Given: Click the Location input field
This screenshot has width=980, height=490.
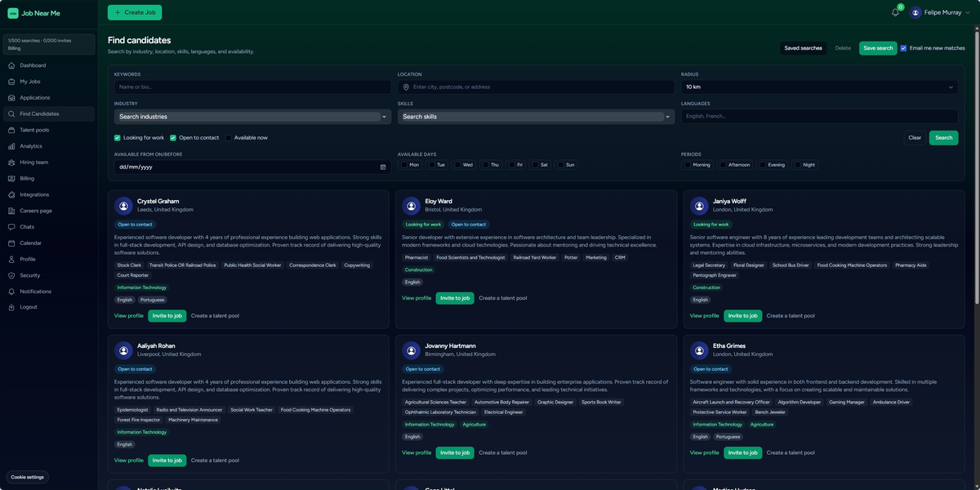Looking at the screenshot, I should 536,87.
